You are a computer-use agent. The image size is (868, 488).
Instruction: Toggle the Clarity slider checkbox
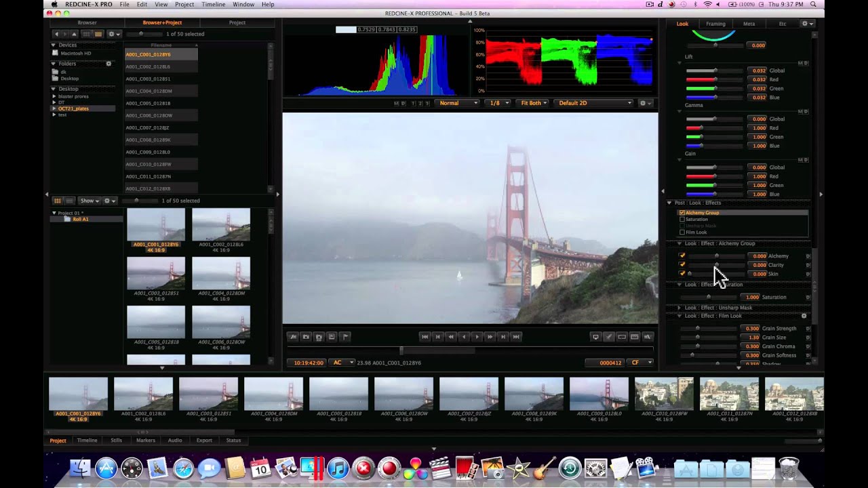tap(682, 264)
